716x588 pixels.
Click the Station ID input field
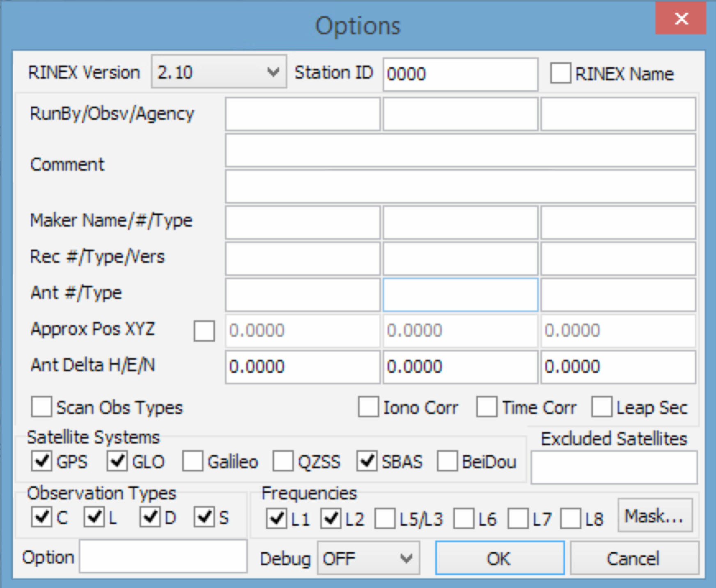460,74
